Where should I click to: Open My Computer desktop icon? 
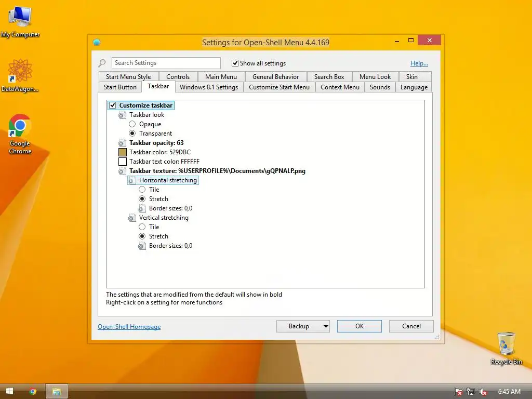[x=20, y=21]
